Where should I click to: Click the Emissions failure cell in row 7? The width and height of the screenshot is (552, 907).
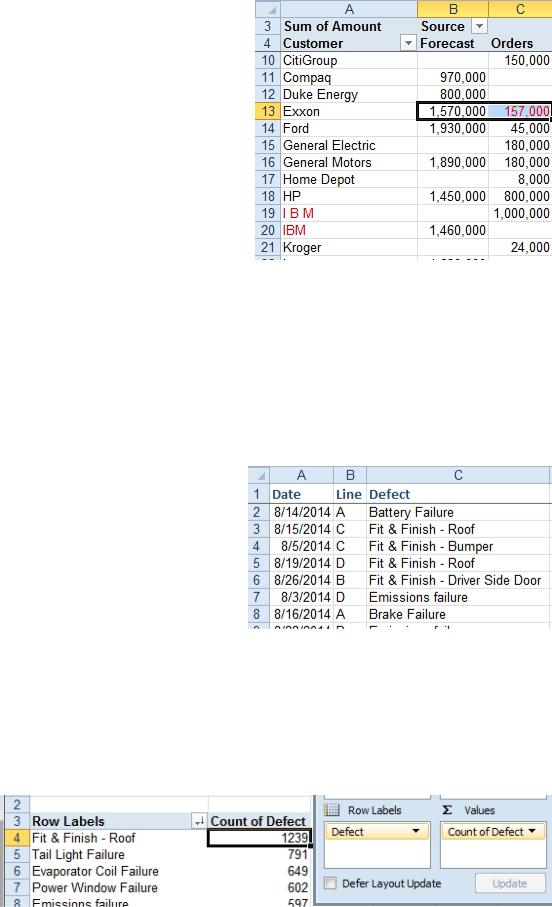pos(458,597)
